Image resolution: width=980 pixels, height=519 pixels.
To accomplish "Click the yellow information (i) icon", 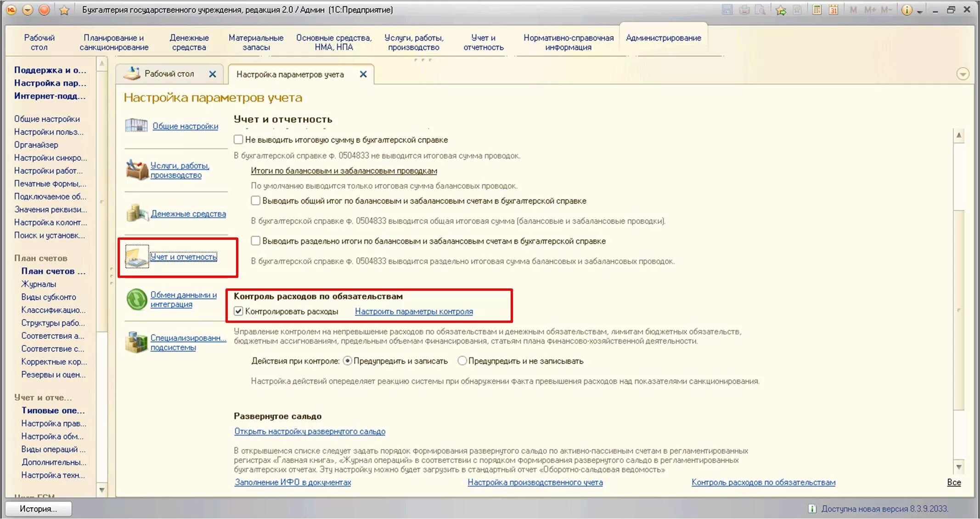I will tap(907, 10).
